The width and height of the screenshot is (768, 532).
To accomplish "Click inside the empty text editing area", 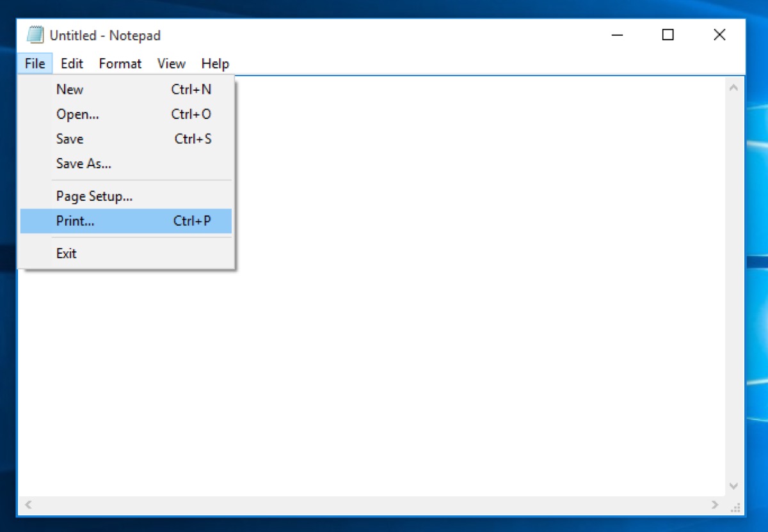I will pos(448,352).
